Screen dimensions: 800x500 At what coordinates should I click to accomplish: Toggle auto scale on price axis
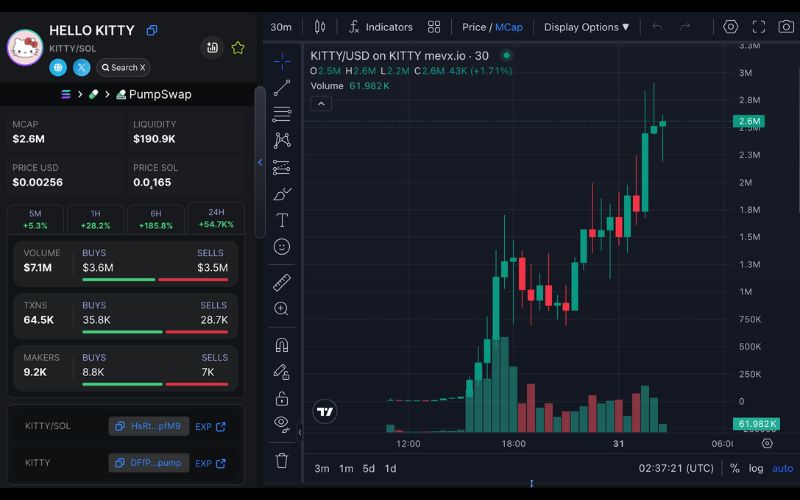tap(783, 468)
